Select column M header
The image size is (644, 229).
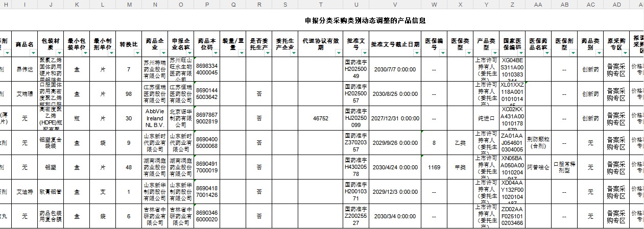click(129, 4)
